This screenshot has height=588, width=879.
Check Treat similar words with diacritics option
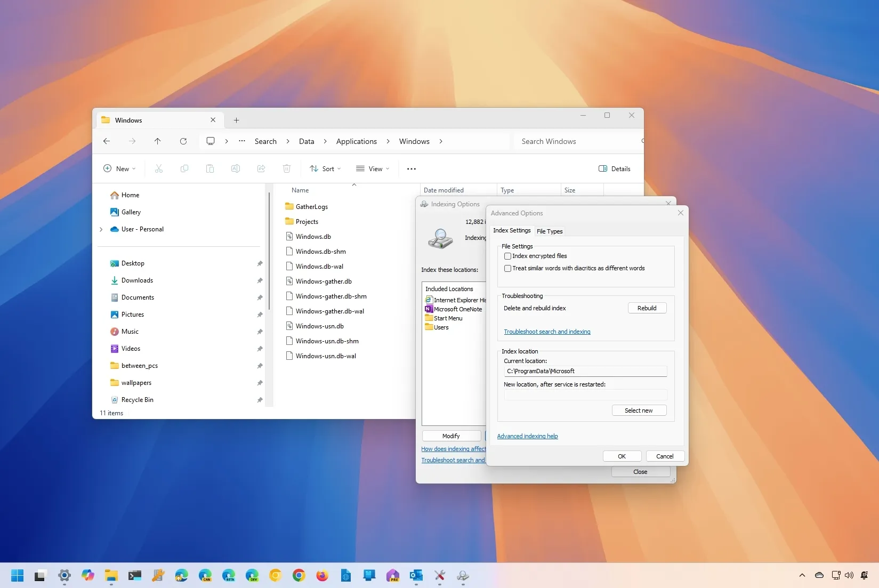507,268
